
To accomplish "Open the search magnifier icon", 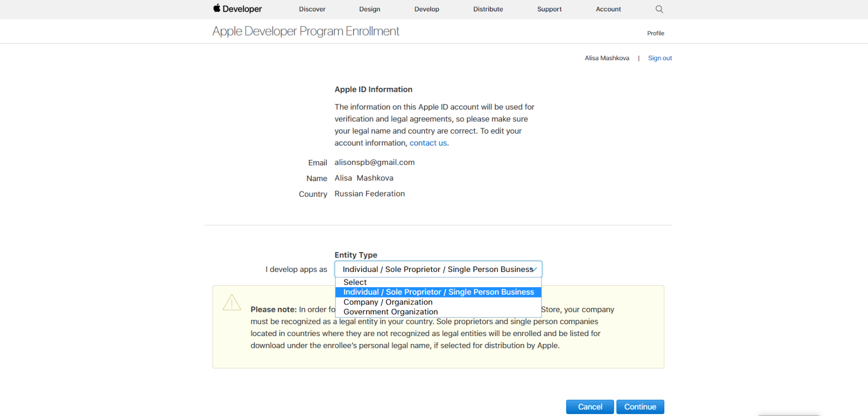I will (659, 9).
